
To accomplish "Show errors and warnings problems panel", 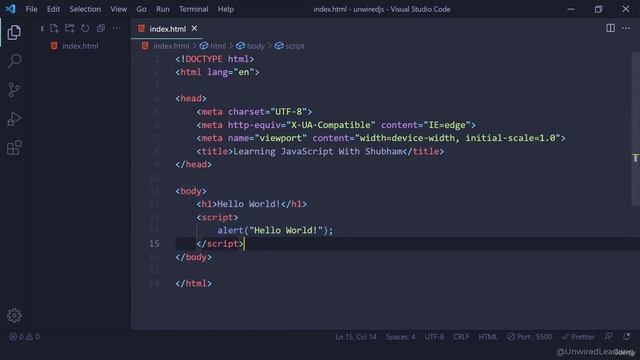I will click(x=24, y=337).
